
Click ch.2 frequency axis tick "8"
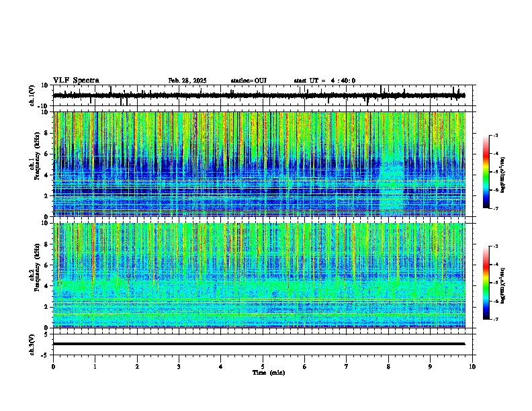pos(47,244)
